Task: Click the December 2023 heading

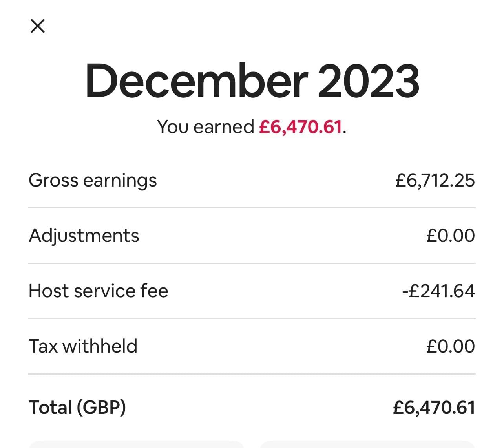Action: (x=252, y=81)
